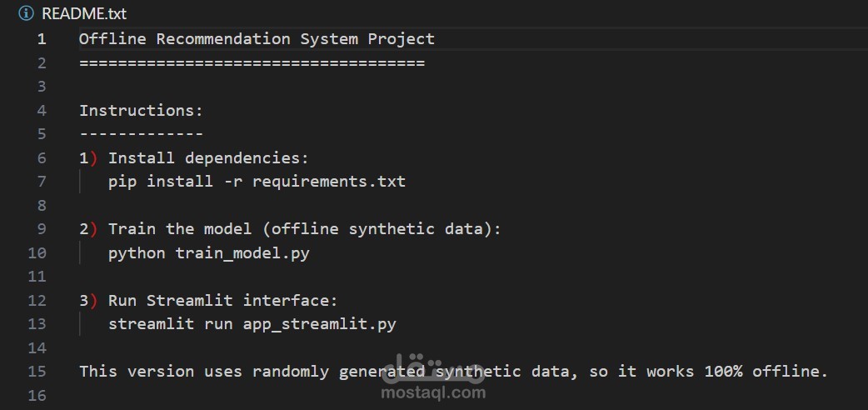This screenshot has width=868, height=410.
Task: Place cursor on "python train_model.py" command
Action: (x=208, y=252)
